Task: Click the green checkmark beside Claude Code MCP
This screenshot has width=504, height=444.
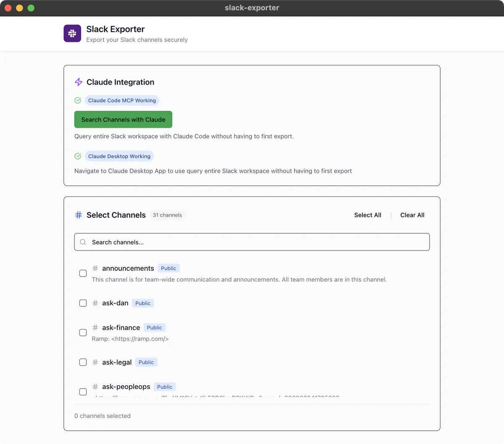Action: pos(78,100)
